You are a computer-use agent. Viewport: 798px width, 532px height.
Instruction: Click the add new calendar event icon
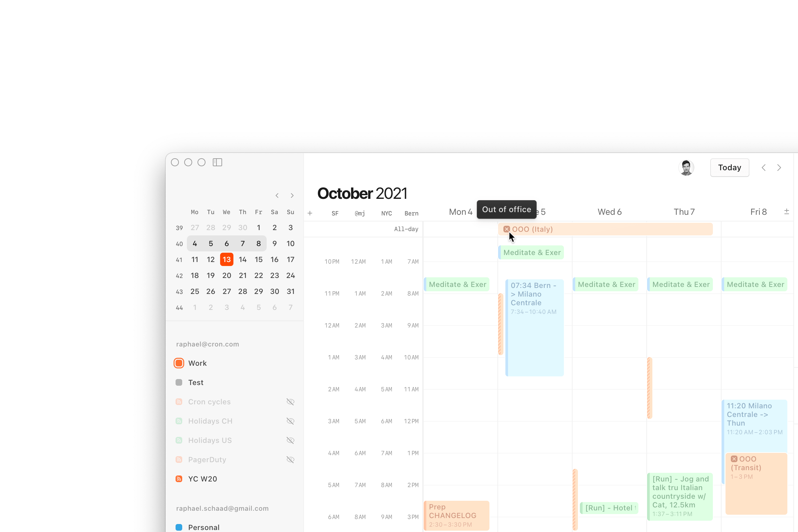[x=309, y=212]
